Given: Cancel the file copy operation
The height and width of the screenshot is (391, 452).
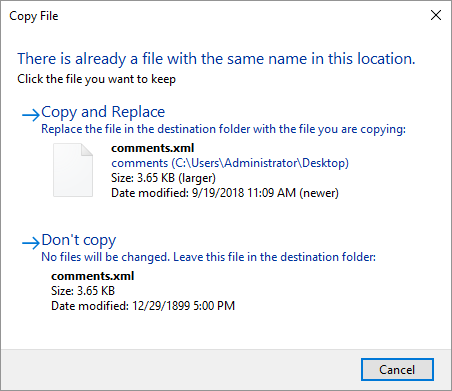Looking at the screenshot, I should pos(397,369).
